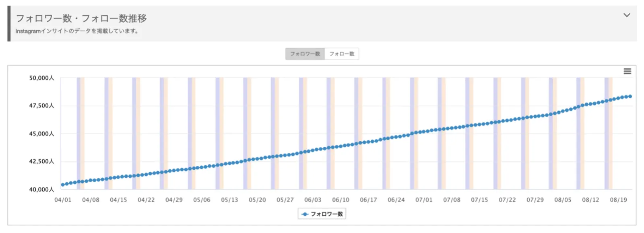Click the フォロワー数・フォロー数推移 section heading

(81, 19)
